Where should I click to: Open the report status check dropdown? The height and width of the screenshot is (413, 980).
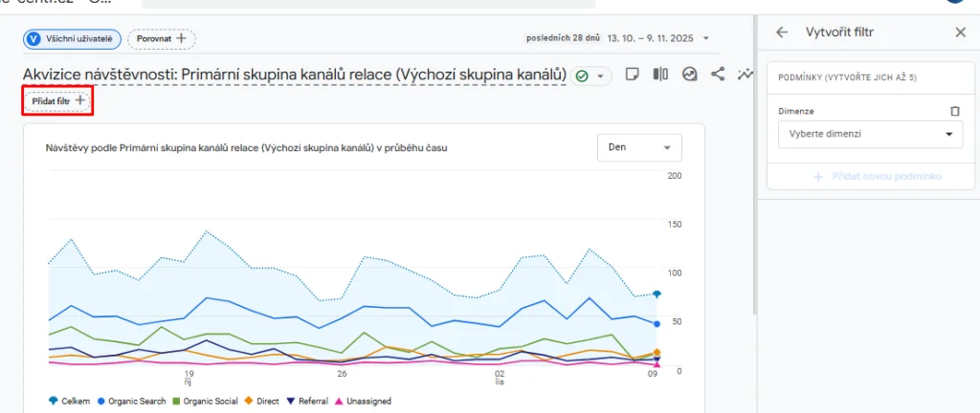click(x=590, y=76)
